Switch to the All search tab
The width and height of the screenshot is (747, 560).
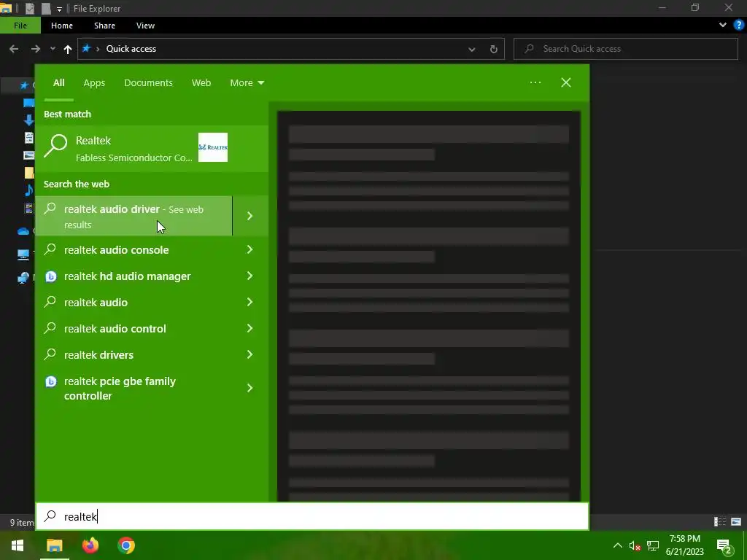click(x=58, y=83)
